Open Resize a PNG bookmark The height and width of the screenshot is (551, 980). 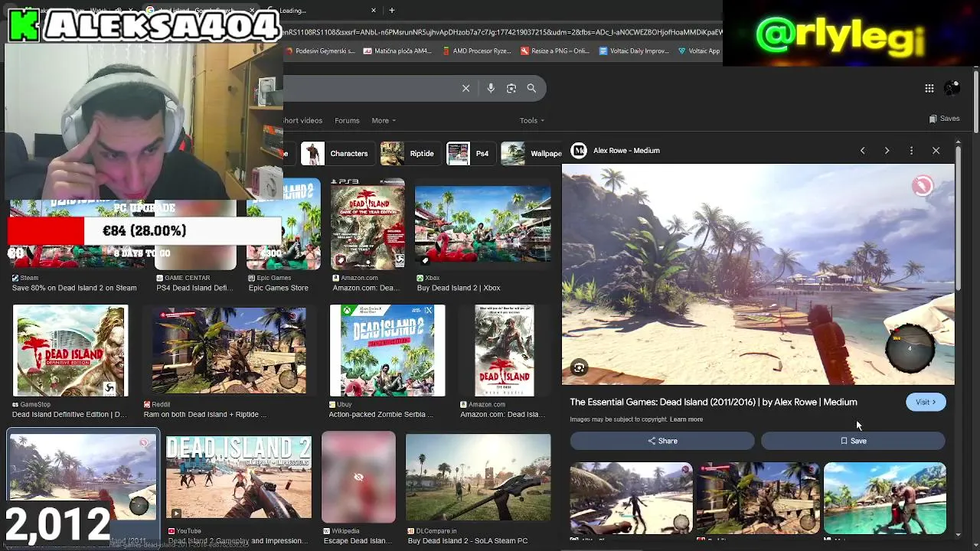555,51
